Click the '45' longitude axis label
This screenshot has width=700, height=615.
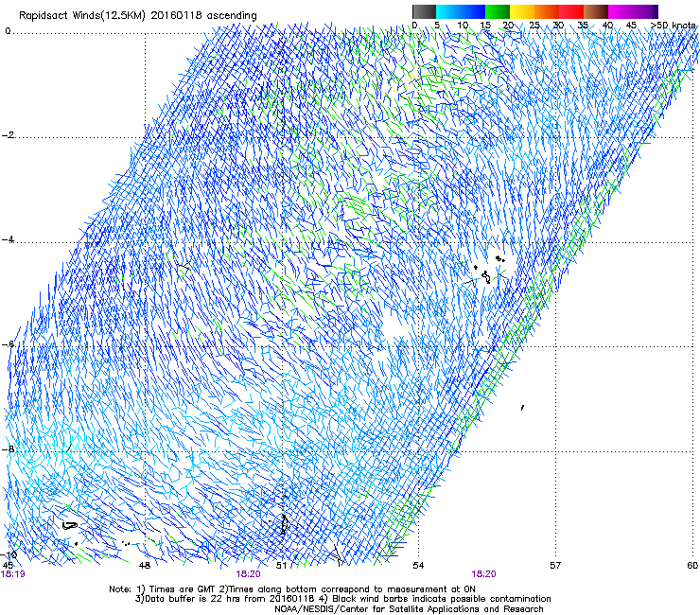pyautogui.click(x=8, y=566)
